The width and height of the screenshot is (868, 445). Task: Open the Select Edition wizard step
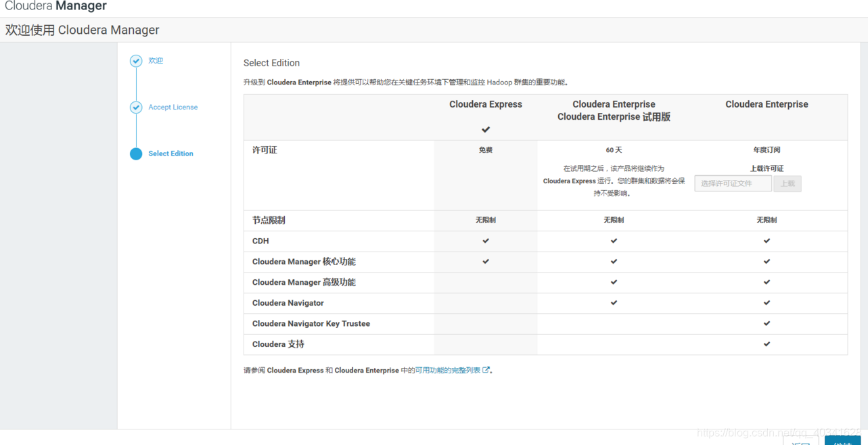[x=170, y=154]
